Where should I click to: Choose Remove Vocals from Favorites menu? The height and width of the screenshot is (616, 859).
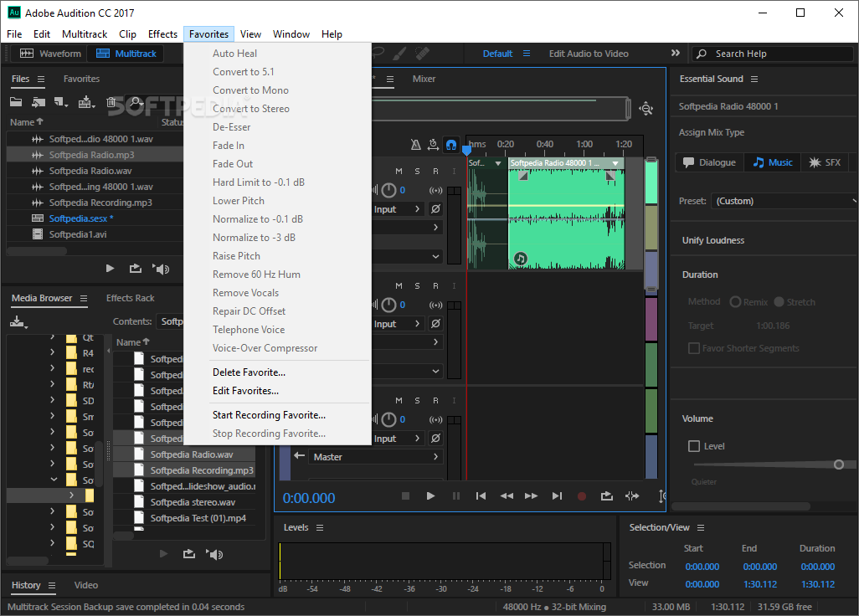(x=245, y=292)
